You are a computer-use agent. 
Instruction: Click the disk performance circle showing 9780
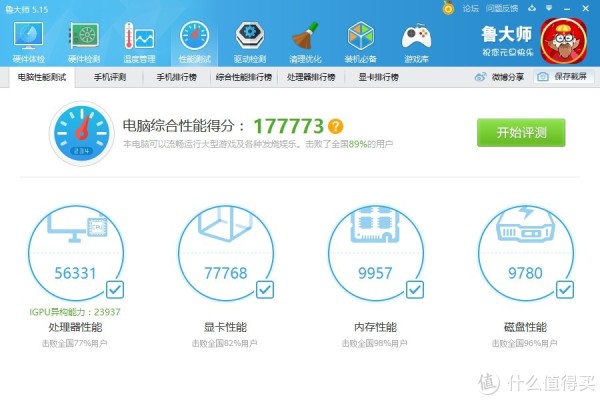point(526,253)
